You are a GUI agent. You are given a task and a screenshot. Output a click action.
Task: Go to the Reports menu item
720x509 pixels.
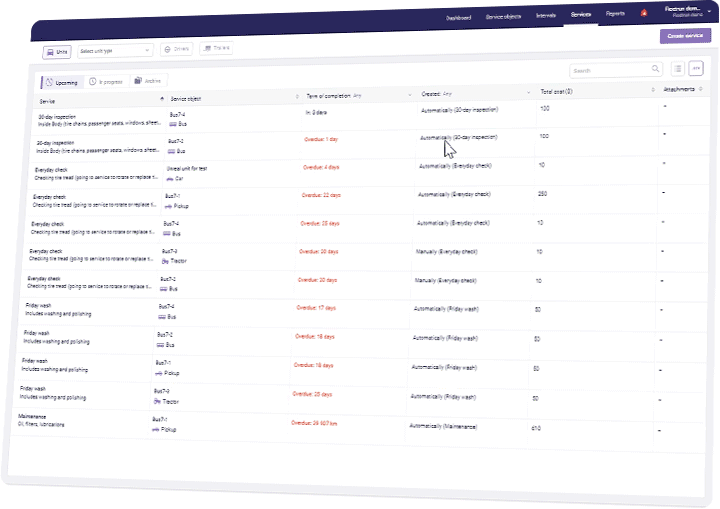click(615, 16)
